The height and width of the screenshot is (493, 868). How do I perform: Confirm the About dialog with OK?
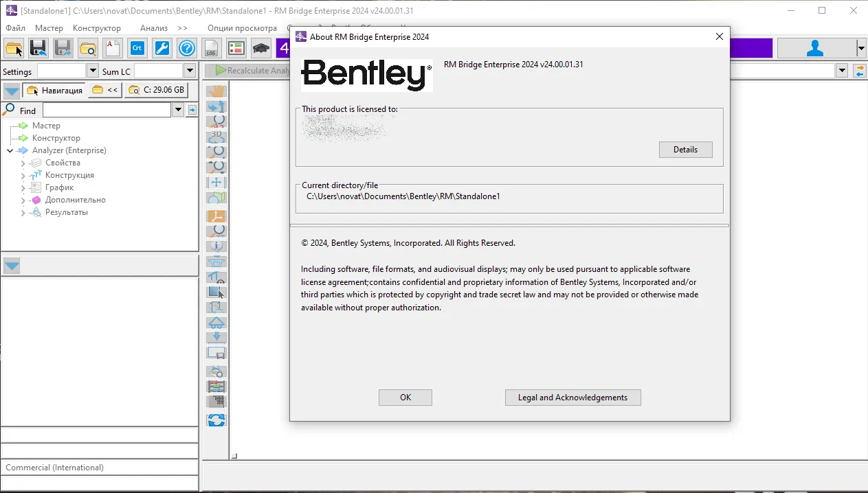click(x=405, y=398)
